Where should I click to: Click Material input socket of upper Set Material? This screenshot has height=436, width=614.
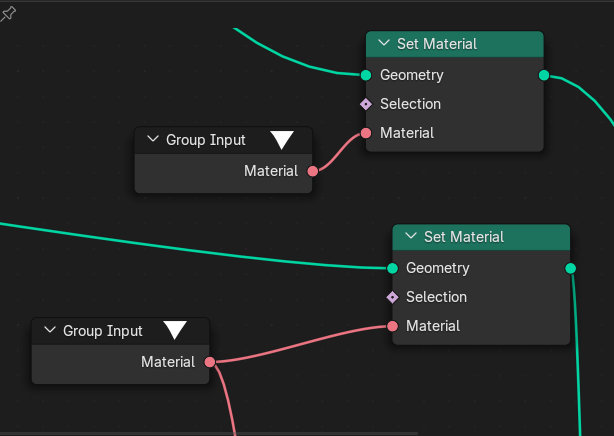coord(366,133)
